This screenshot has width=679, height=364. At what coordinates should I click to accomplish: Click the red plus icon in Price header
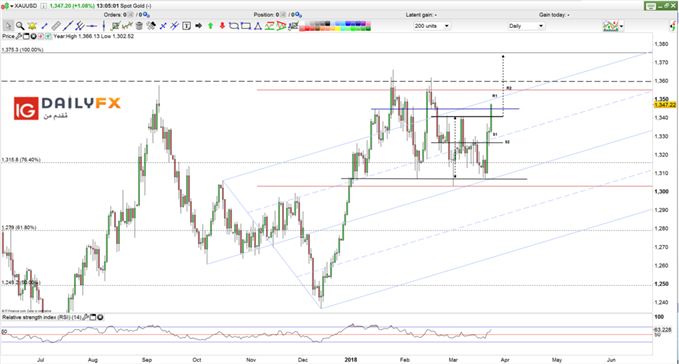tap(41, 36)
